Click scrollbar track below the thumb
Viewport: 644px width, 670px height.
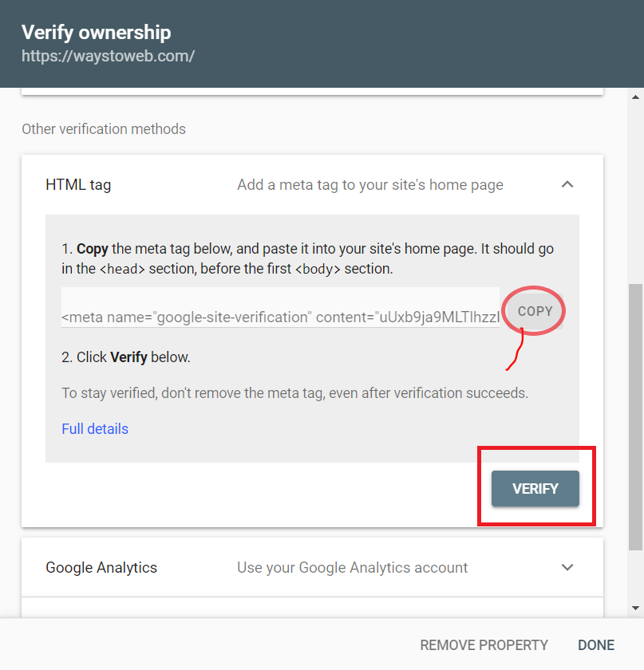click(635, 575)
